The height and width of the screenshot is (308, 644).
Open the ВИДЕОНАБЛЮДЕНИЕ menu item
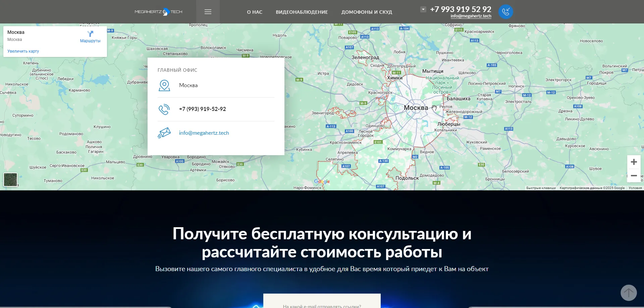pos(302,12)
